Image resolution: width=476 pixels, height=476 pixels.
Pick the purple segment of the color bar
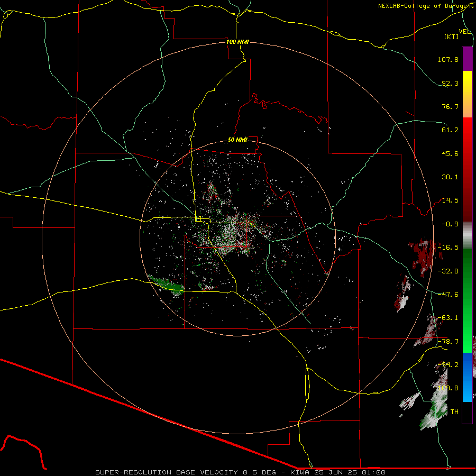pos(467,59)
